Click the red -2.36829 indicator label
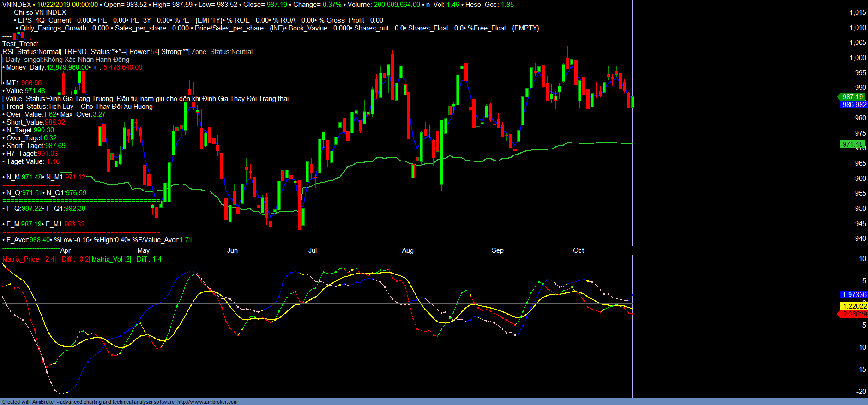 pyautogui.click(x=853, y=314)
